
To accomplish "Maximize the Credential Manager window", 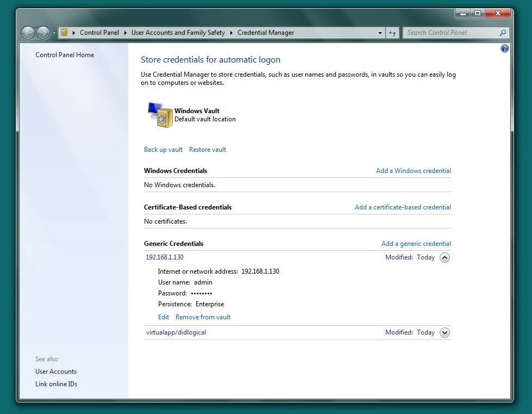I will tap(477, 13).
